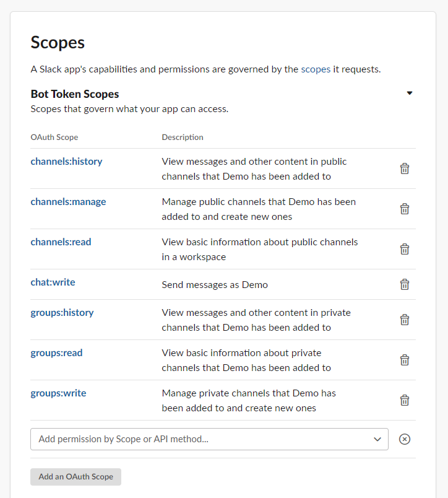Open the groups:write scope link

pyautogui.click(x=58, y=393)
